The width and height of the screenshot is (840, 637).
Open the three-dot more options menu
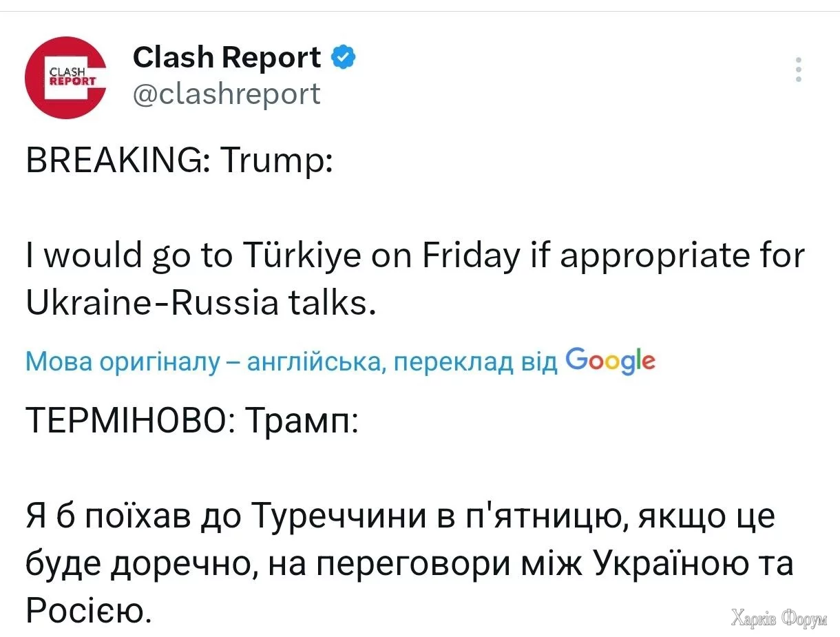799,70
